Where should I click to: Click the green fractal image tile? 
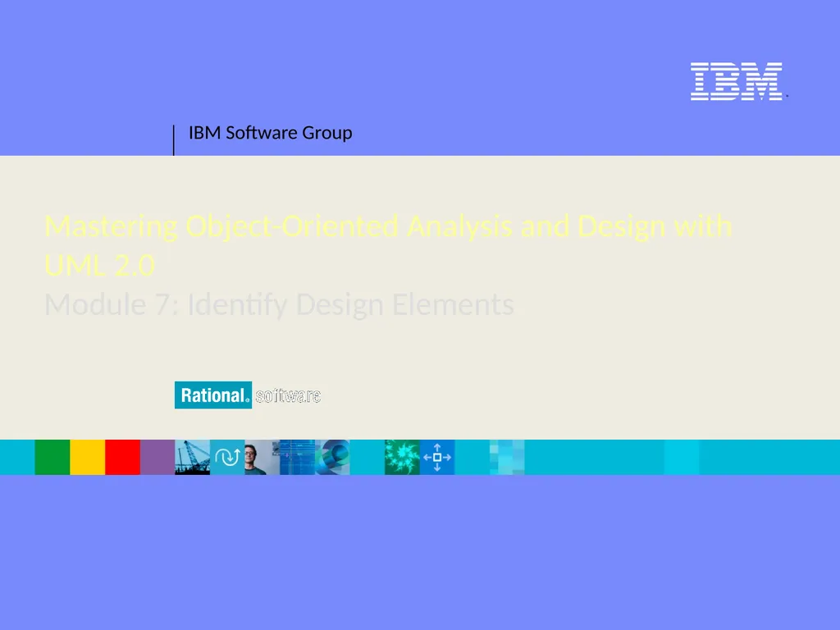(x=402, y=457)
